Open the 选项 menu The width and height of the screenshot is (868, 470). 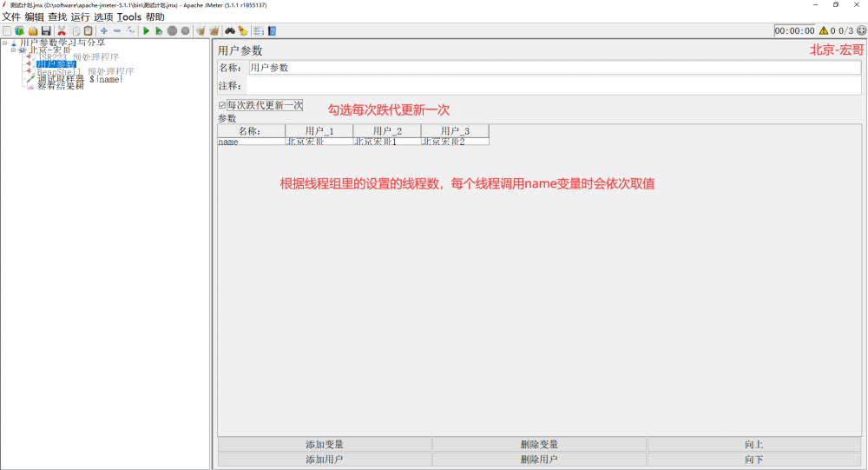pos(103,17)
